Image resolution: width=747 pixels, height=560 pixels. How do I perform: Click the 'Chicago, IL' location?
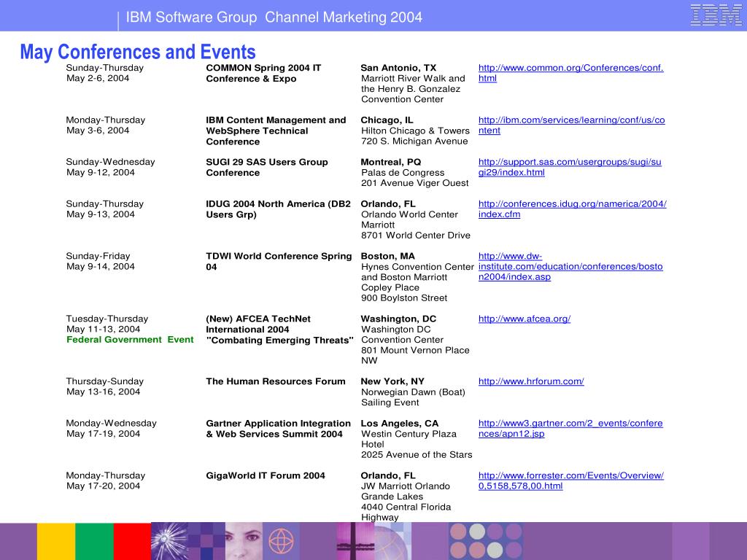387,120
